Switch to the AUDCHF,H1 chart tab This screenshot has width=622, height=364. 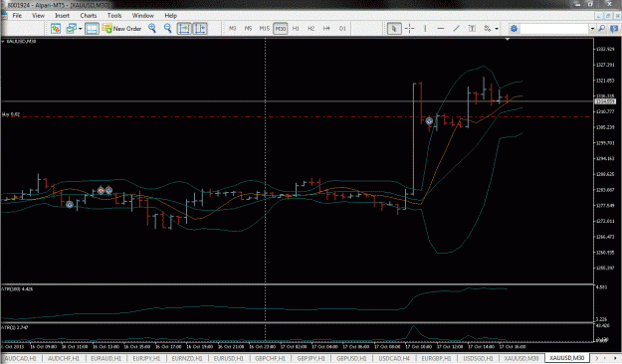(x=63, y=358)
